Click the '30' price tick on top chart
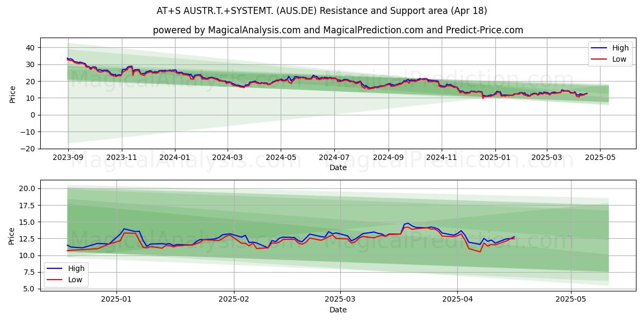Image resolution: width=644 pixels, height=322 pixels. (31, 64)
